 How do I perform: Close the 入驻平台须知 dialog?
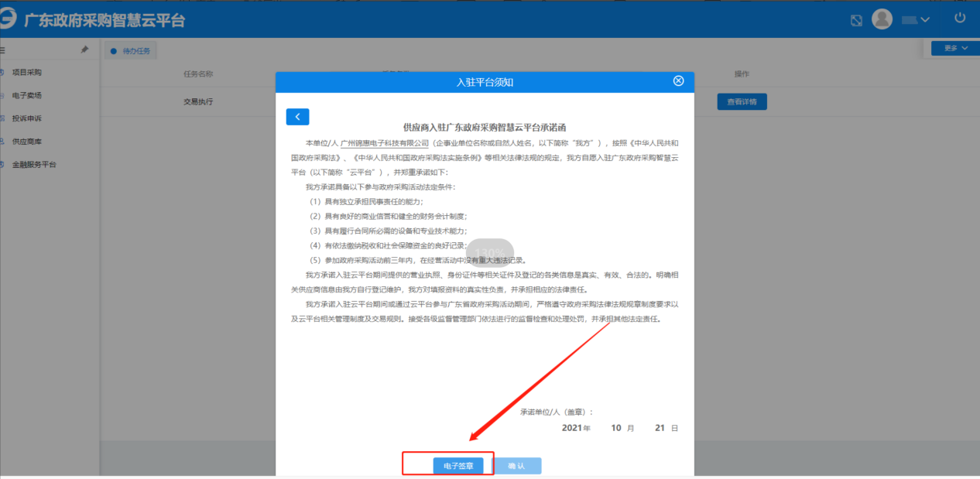click(x=678, y=81)
